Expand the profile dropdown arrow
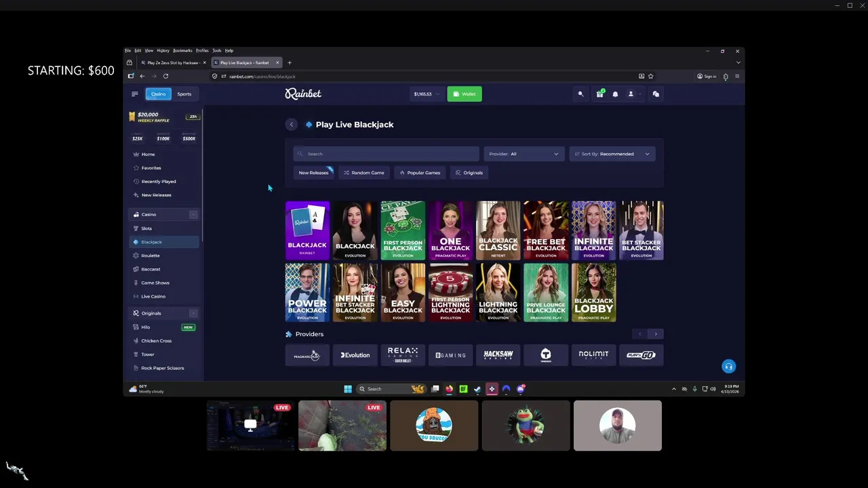 pos(639,94)
